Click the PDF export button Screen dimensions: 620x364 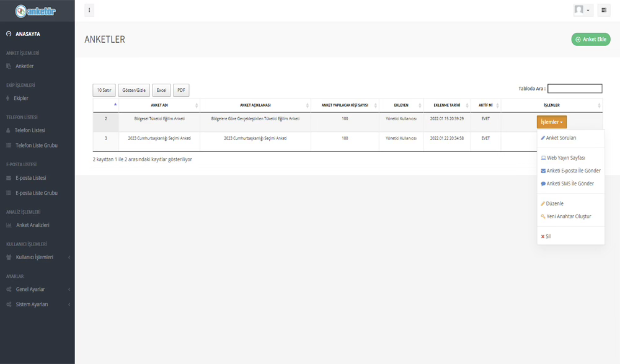click(x=181, y=91)
